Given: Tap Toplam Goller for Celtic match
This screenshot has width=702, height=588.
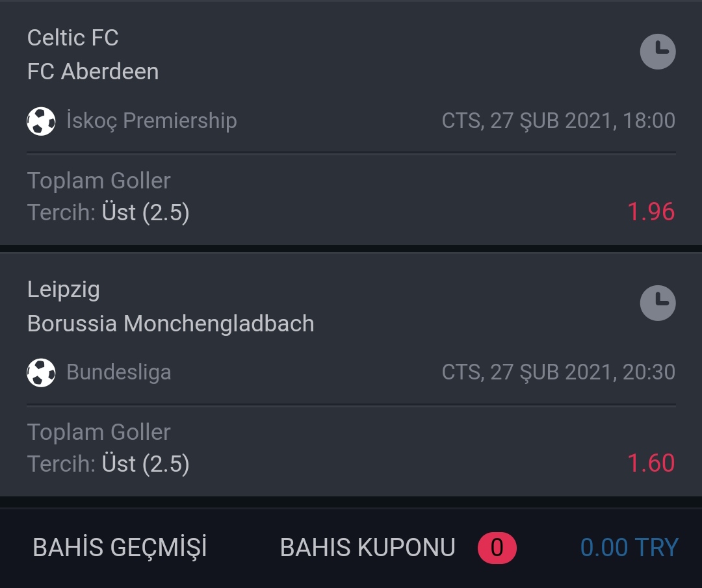Looking at the screenshot, I should pyautogui.click(x=99, y=181).
